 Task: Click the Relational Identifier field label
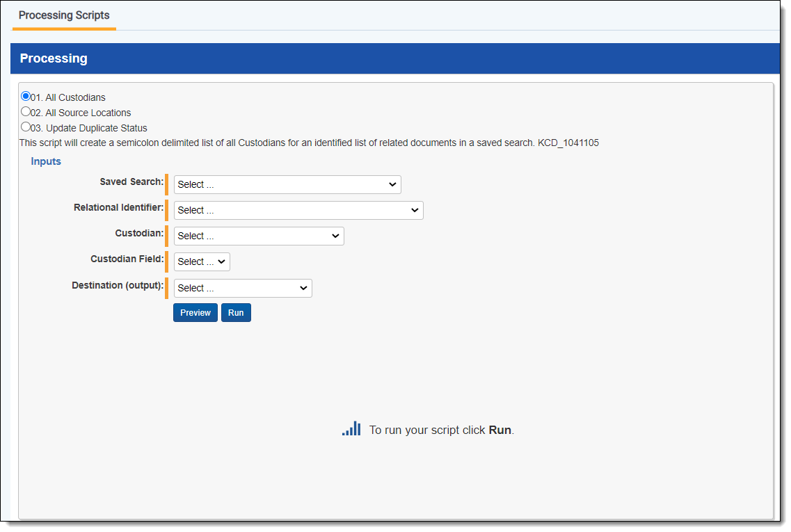[x=118, y=207]
